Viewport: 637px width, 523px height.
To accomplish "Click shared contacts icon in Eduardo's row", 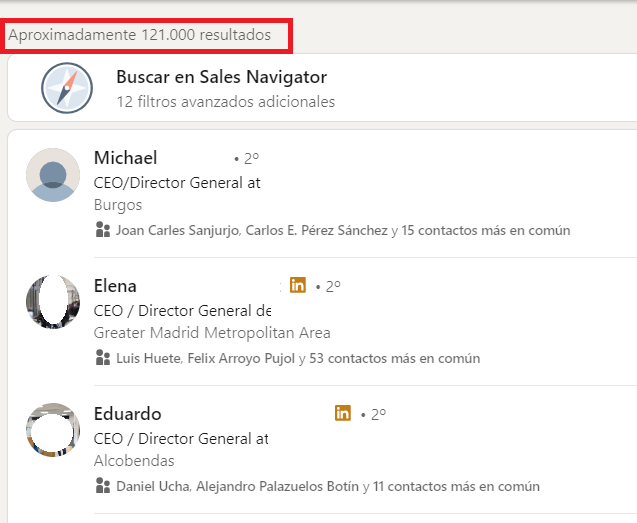I will click(103, 486).
